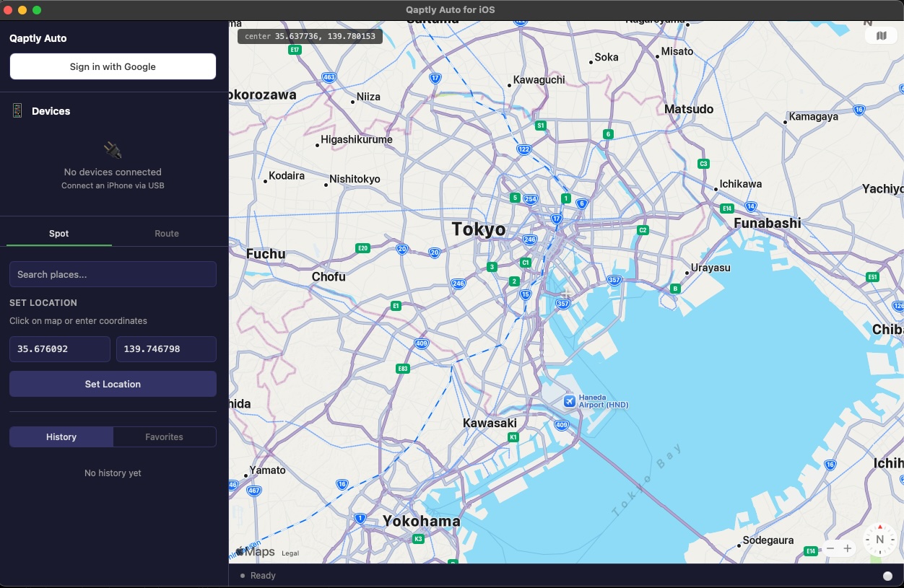Click the Misato label on map
Image resolution: width=904 pixels, height=588 pixels.
[x=677, y=51]
